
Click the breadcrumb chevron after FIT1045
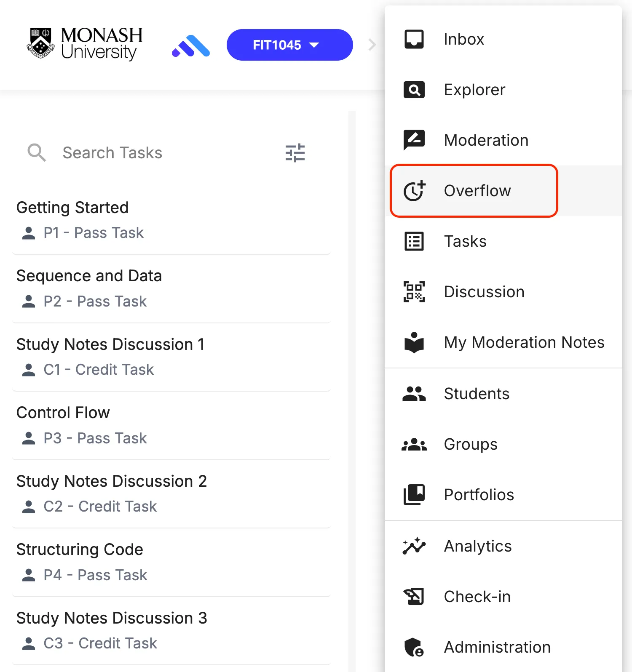[x=372, y=45]
